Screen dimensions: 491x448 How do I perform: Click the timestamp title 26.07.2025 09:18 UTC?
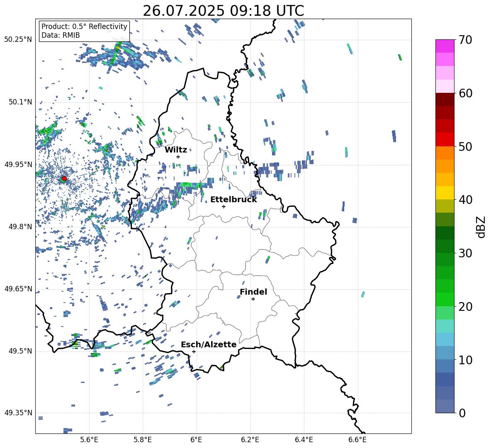click(223, 11)
